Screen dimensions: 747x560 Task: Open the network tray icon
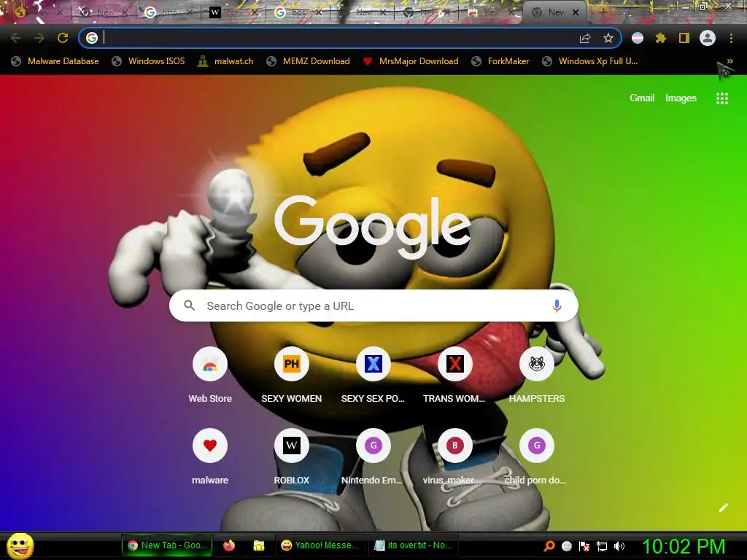click(x=602, y=546)
